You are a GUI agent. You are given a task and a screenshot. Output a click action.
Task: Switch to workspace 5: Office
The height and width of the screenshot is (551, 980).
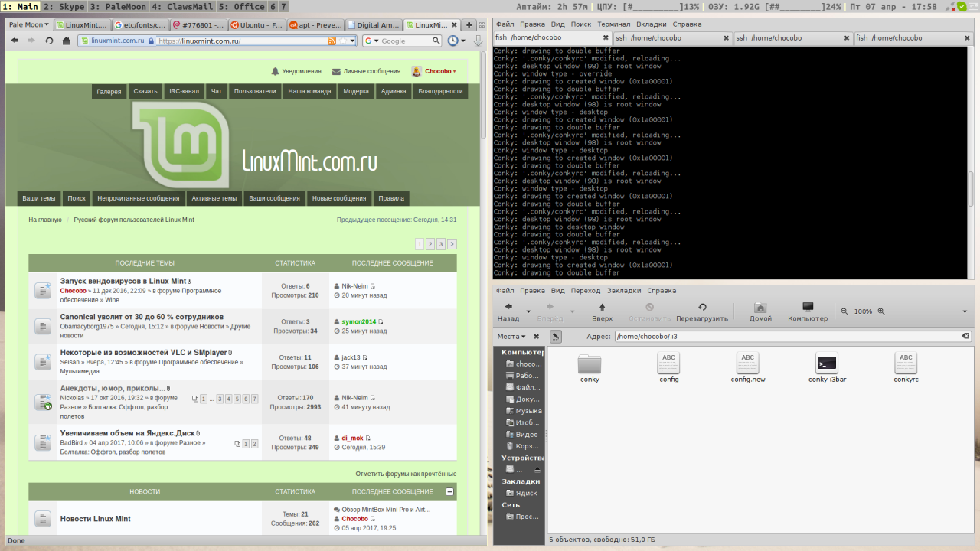tap(242, 6)
